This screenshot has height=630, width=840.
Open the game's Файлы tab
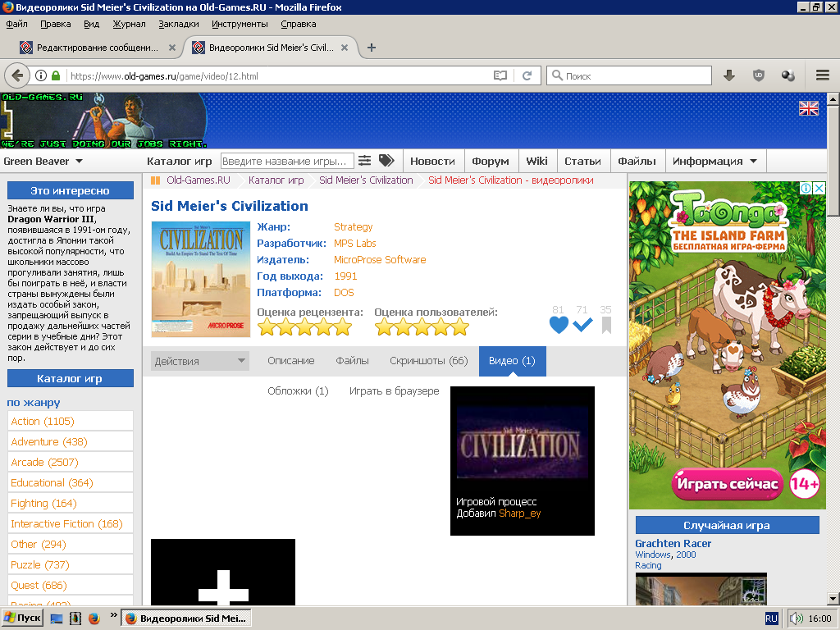[352, 361]
